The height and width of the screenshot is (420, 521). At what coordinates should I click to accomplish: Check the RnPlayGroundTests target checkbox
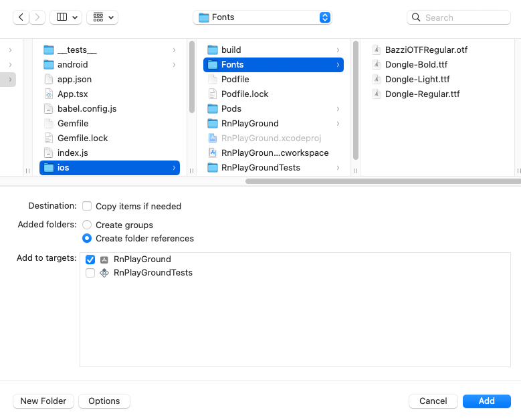click(x=90, y=273)
